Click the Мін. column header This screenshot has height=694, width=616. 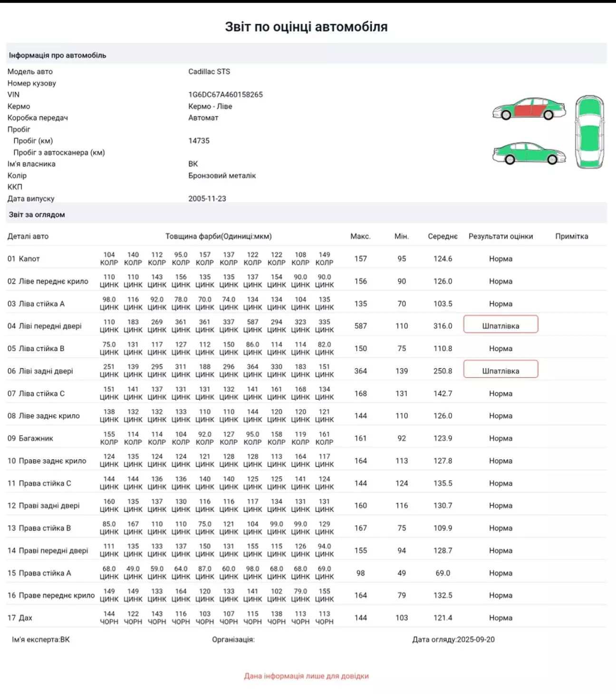pos(402,236)
